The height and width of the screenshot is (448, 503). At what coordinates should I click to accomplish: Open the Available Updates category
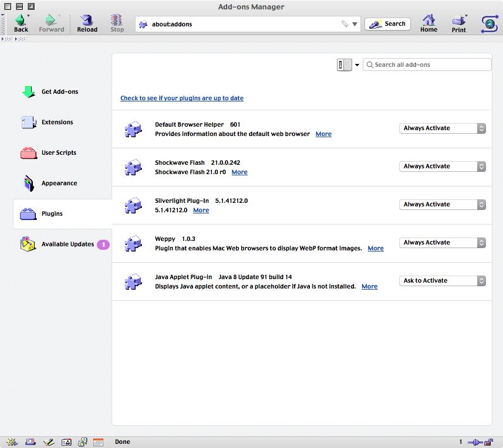pos(67,245)
